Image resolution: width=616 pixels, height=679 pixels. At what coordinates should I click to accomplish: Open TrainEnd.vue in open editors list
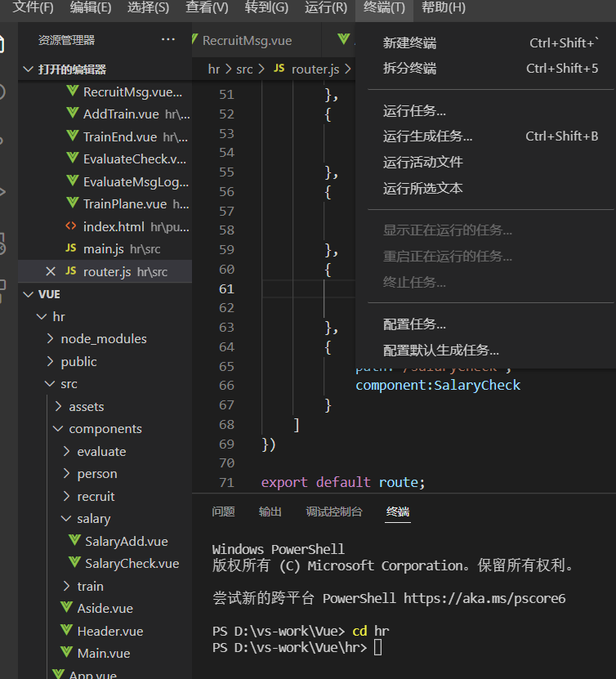pos(120,136)
